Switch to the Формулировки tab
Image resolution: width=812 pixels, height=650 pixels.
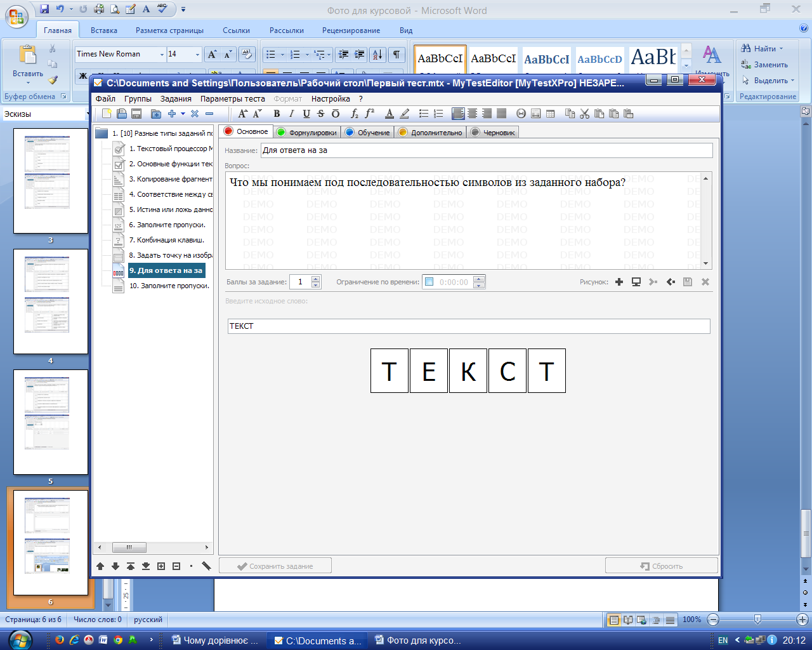pos(307,132)
